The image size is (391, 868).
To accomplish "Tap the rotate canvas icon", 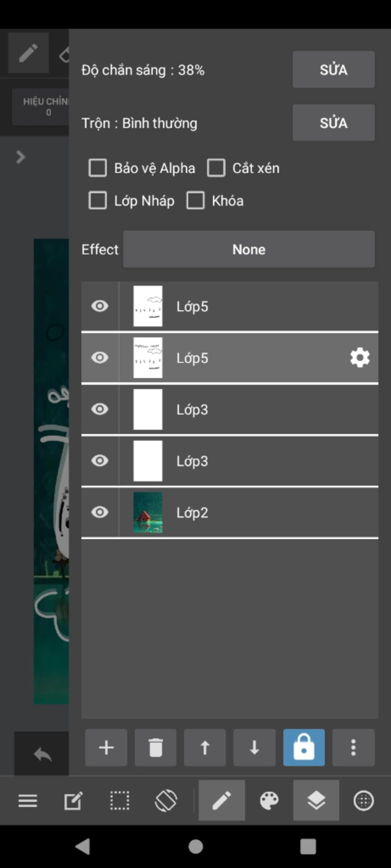I will point(166,800).
